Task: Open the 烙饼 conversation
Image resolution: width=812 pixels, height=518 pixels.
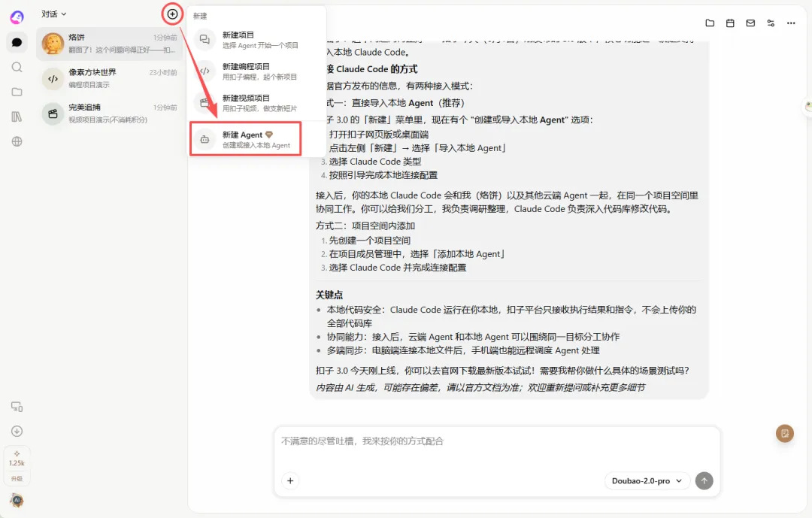Action: pos(109,44)
